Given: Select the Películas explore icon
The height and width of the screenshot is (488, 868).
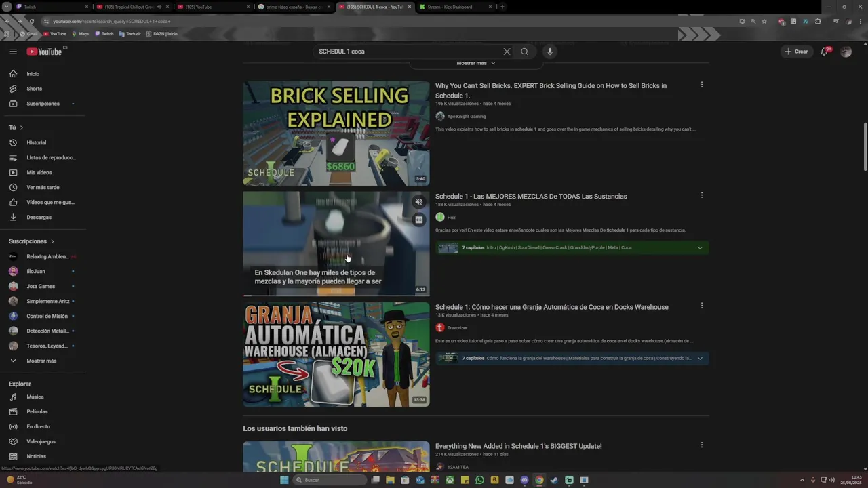Looking at the screenshot, I should [13, 412].
